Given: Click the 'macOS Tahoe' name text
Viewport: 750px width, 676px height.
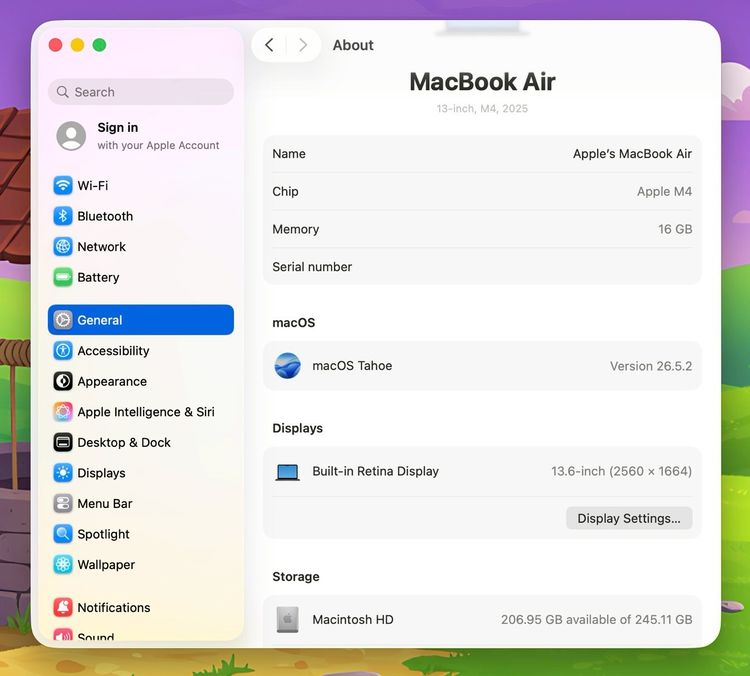Looking at the screenshot, I should click(x=352, y=366).
